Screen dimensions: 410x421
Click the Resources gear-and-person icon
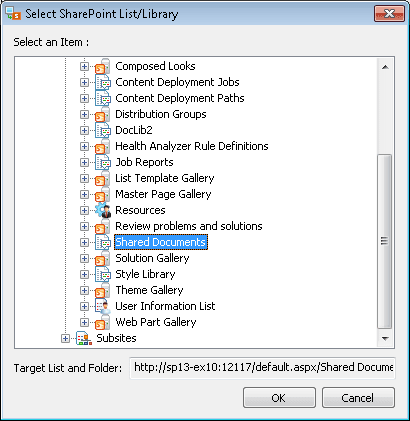[x=103, y=210]
